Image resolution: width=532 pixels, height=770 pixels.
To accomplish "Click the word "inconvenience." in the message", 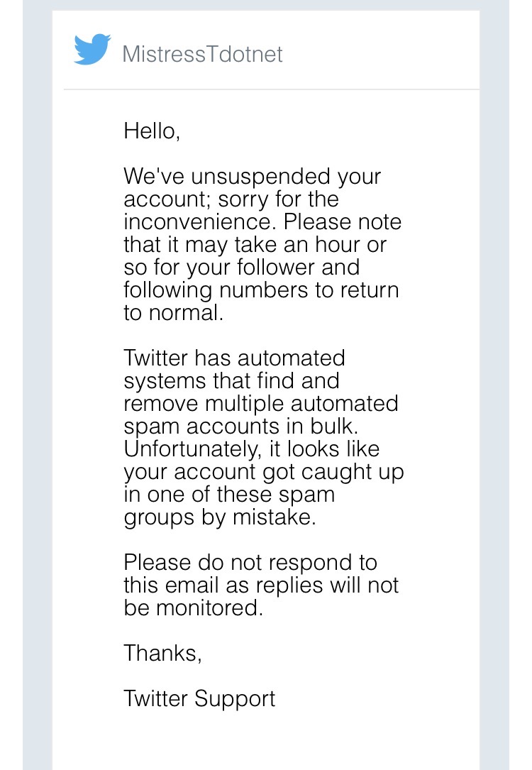I will (201, 221).
